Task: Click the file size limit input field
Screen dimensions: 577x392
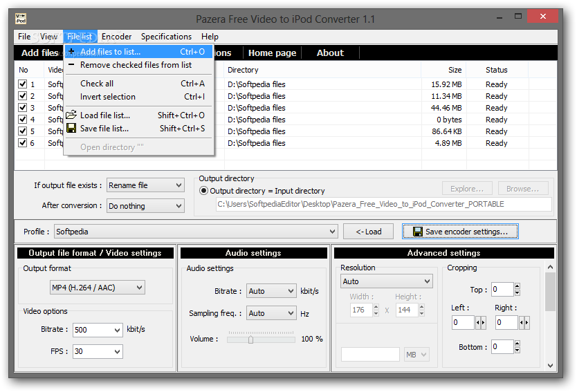Action: click(x=370, y=355)
